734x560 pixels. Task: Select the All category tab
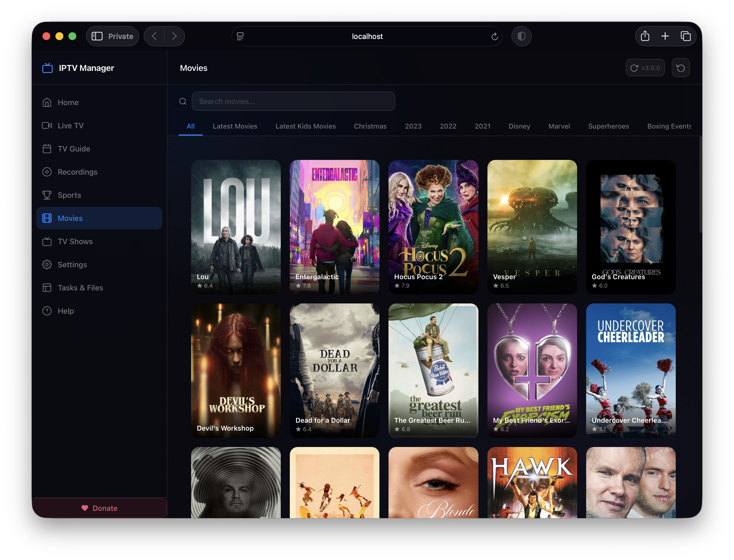point(190,126)
